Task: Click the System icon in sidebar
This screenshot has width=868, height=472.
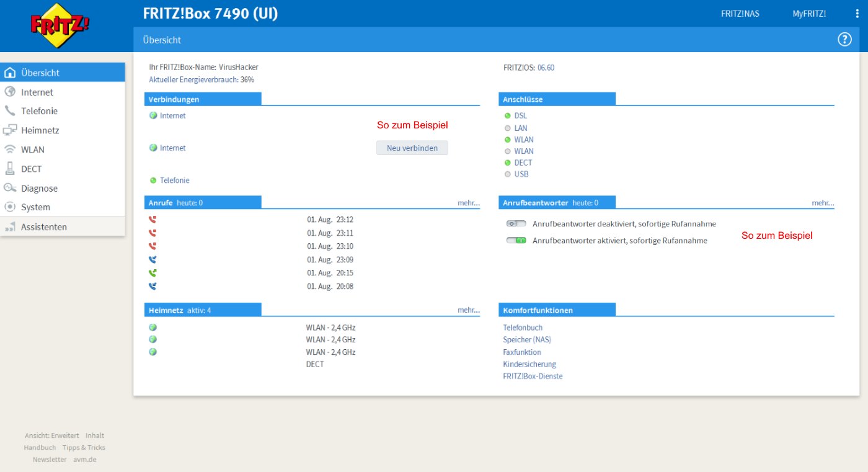Action: point(10,207)
